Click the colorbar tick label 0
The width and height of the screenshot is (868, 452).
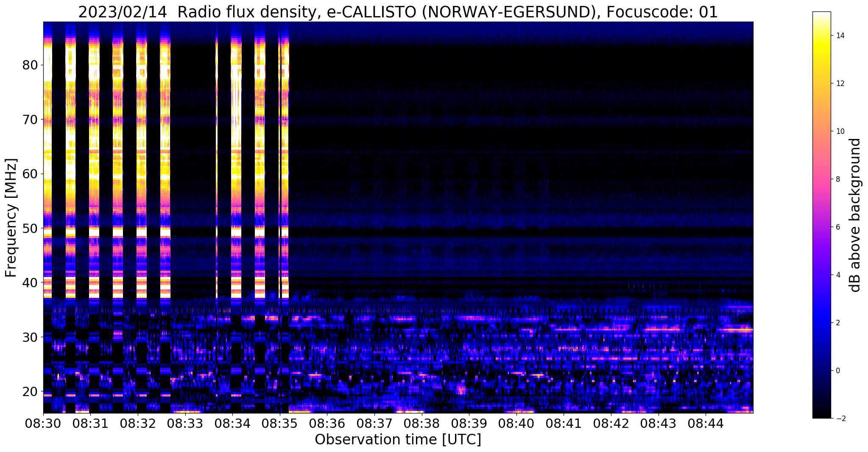(837, 371)
